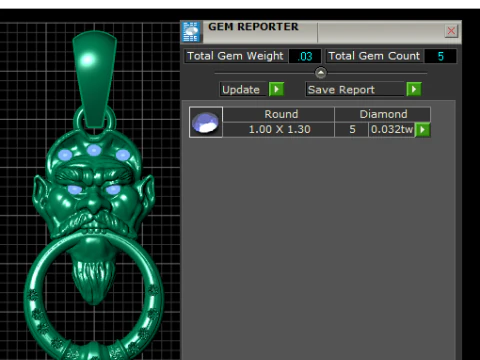This screenshot has width=480, height=360.
Task: Select the center forehead gem on the pendant
Action: [94, 150]
